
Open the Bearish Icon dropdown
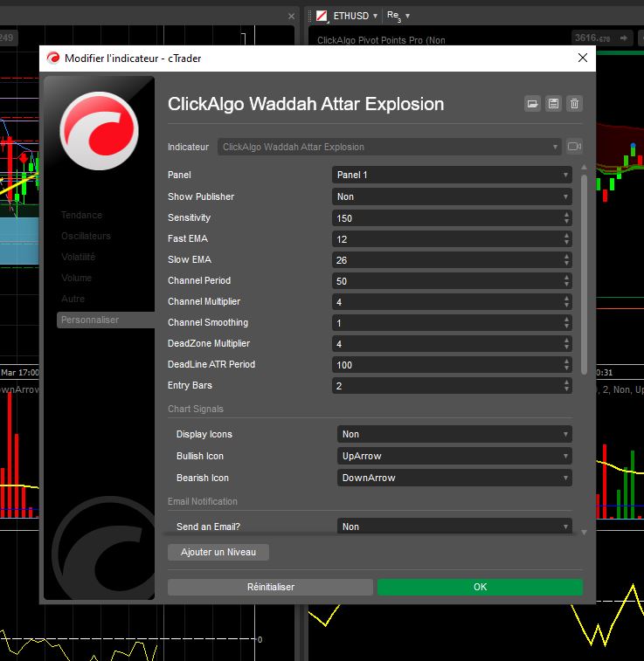point(454,478)
